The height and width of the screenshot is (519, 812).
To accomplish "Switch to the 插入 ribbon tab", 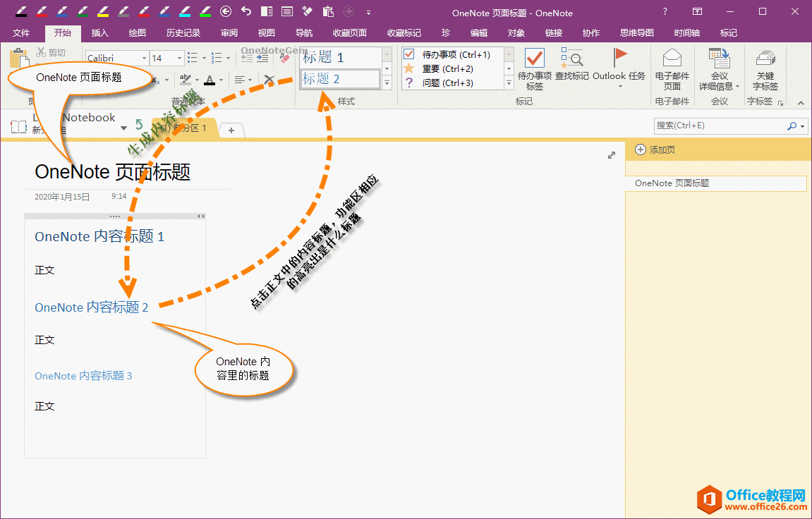I will [99, 32].
